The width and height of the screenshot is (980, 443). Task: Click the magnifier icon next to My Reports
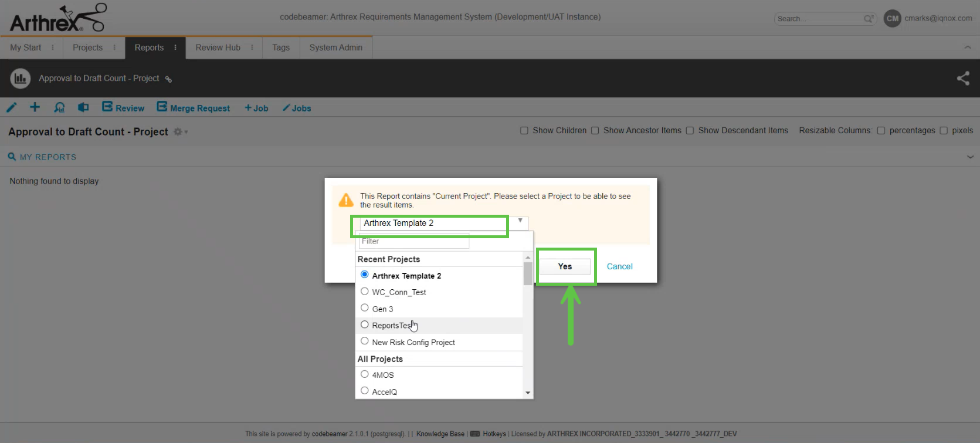pos(12,157)
